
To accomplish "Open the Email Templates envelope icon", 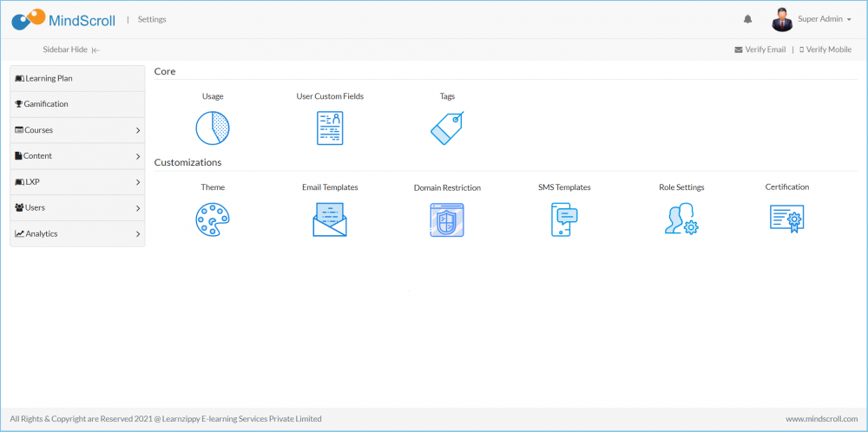I will (x=330, y=219).
